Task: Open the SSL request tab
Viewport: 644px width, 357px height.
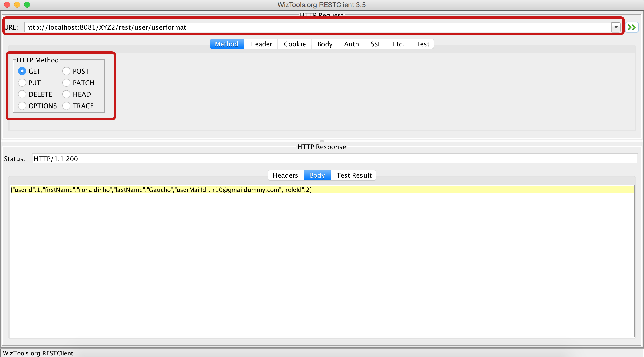Action: coord(375,44)
